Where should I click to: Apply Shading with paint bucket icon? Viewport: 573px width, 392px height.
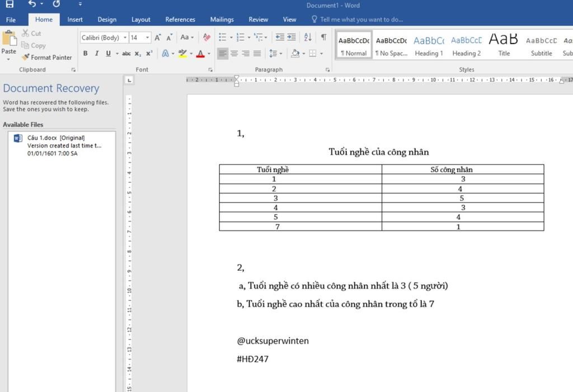pos(295,54)
